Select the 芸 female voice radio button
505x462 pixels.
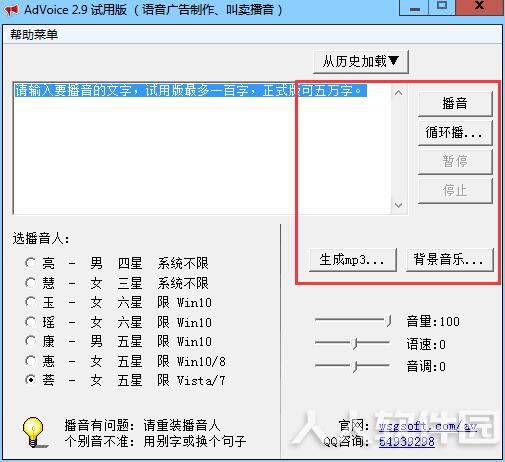pos(30,380)
